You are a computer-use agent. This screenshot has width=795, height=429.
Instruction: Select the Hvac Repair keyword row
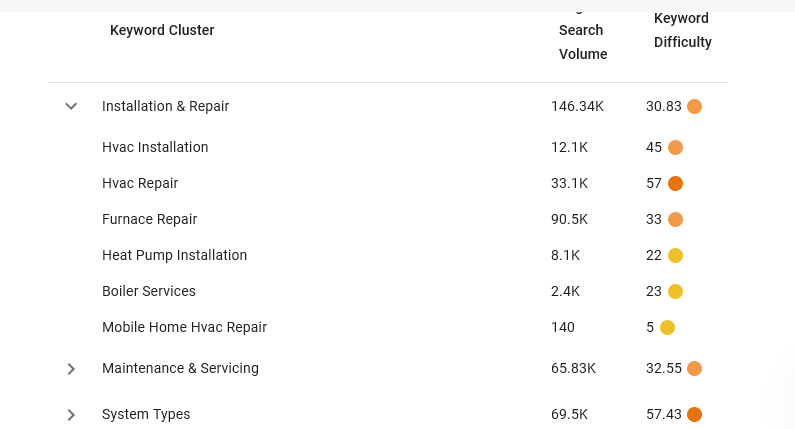pos(388,184)
